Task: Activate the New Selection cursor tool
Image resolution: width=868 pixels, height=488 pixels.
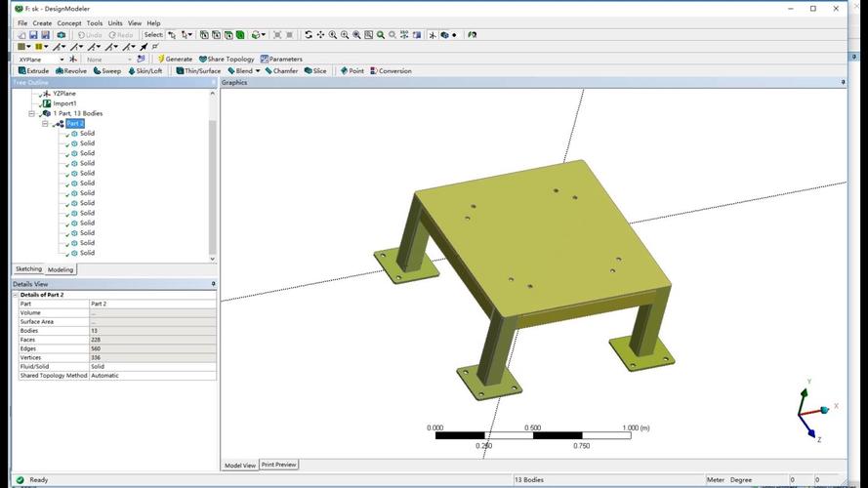Action: pos(172,35)
